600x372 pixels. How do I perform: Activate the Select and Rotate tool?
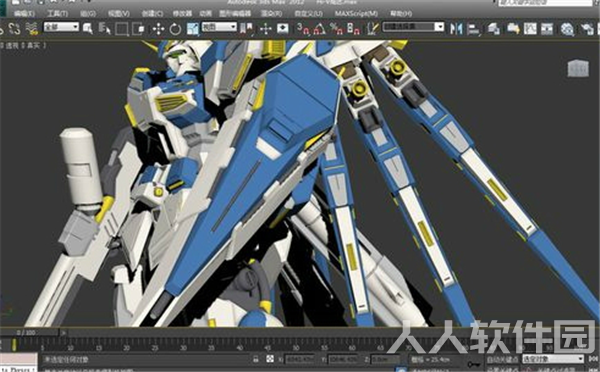pyautogui.click(x=175, y=29)
